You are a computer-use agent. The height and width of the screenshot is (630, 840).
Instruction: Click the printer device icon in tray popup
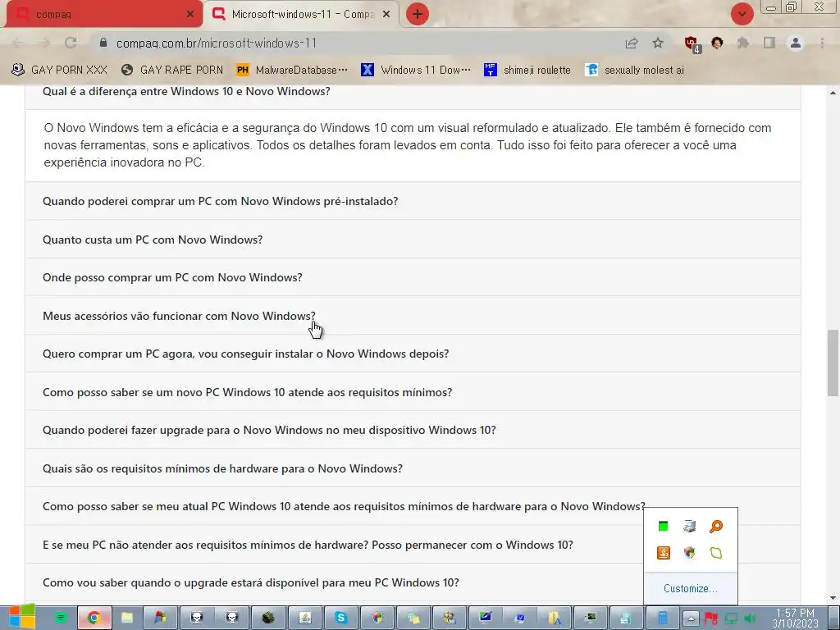coord(689,527)
